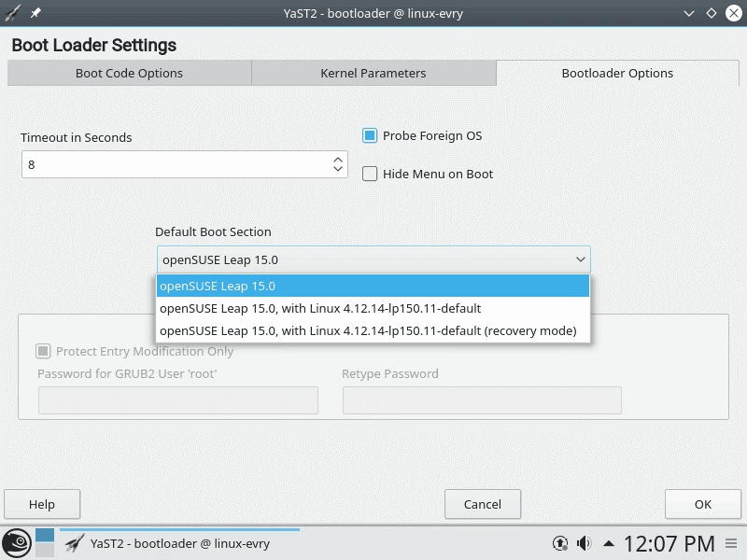Open the YaST window menu icon
The width and height of the screenshot is (747, 560).
[13, 13]
